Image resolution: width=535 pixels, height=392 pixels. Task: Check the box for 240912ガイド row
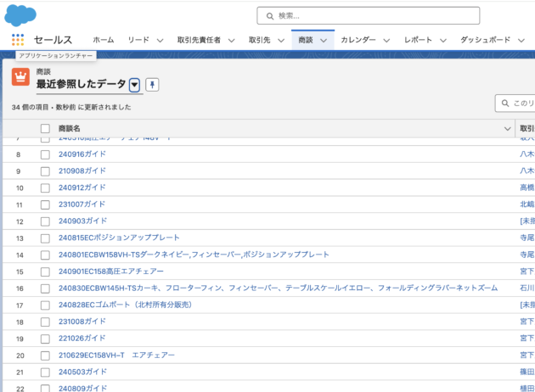click(x=45, y=188)
